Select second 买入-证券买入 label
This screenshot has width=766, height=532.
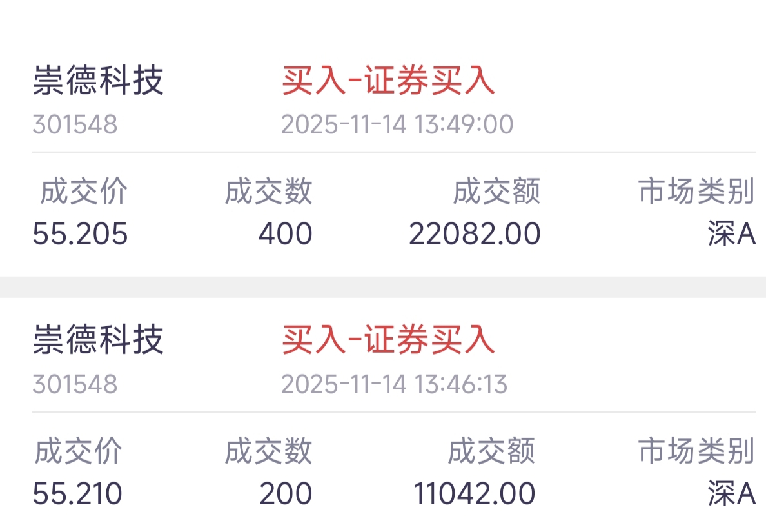(388, 340)
